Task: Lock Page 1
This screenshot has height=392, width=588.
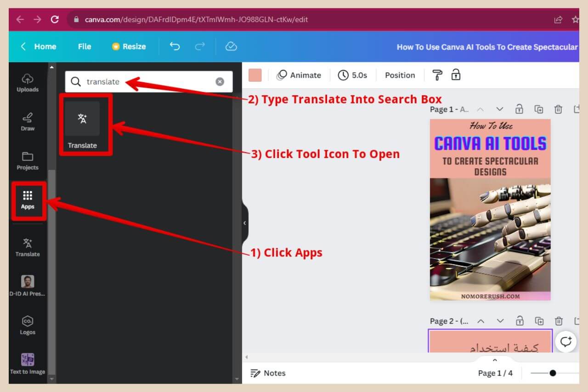Action: pos(519,109)
